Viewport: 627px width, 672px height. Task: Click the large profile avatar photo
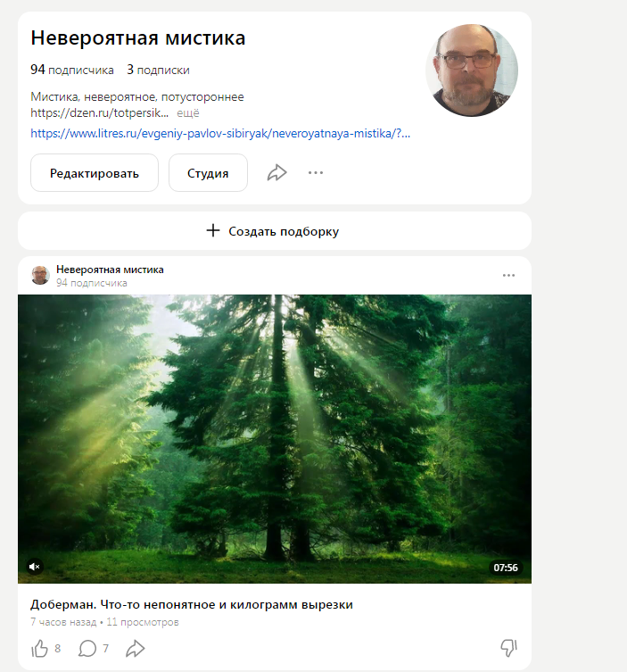(472, 71)
